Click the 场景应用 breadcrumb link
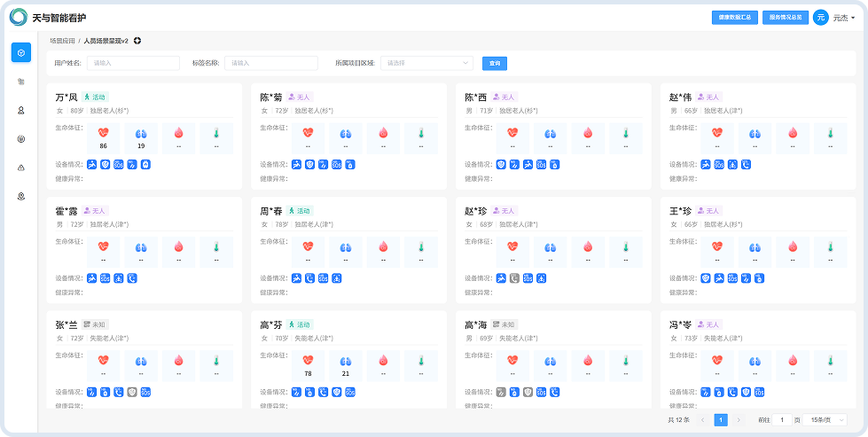The height and width of the screenshot is (437, 868). tap(62, 41)
